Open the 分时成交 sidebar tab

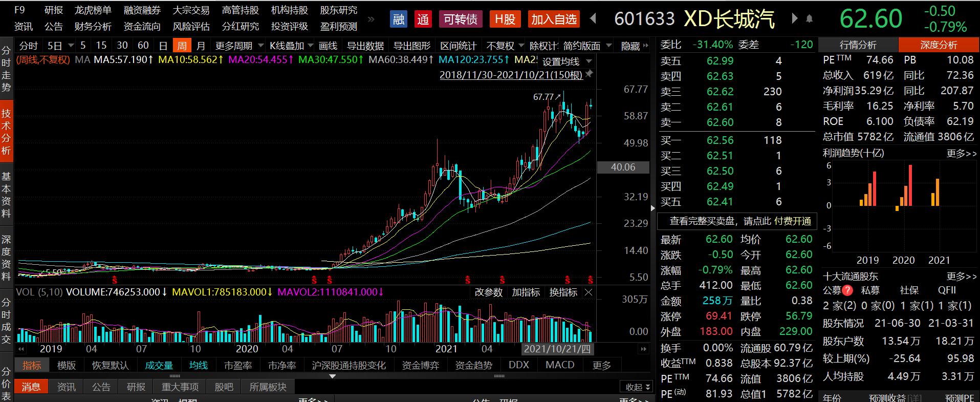pos(6,321)
